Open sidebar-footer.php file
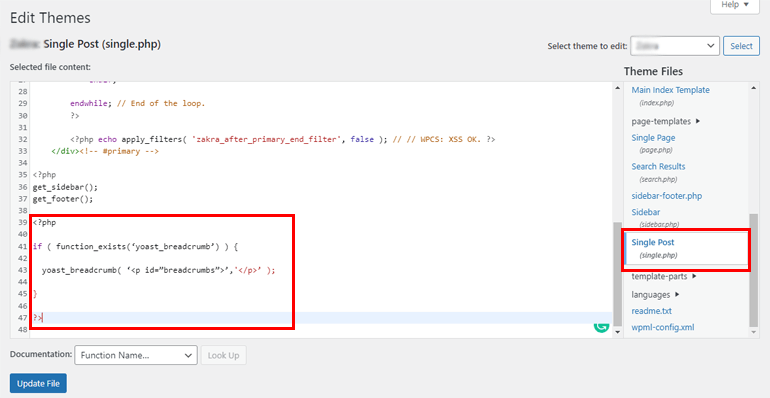The width and height of the screenshot is (770, 398). click(x=666, y=196)
